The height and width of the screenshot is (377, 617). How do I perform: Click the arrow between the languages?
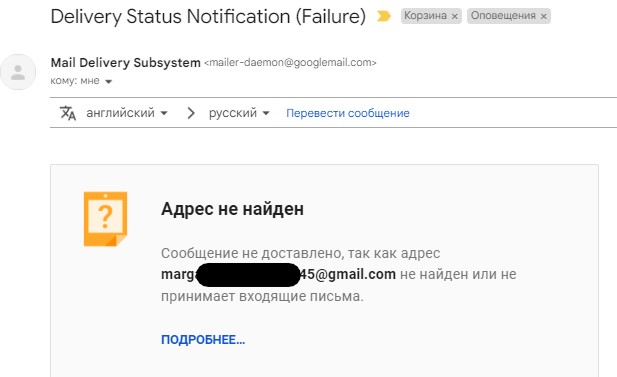point(191,113)
